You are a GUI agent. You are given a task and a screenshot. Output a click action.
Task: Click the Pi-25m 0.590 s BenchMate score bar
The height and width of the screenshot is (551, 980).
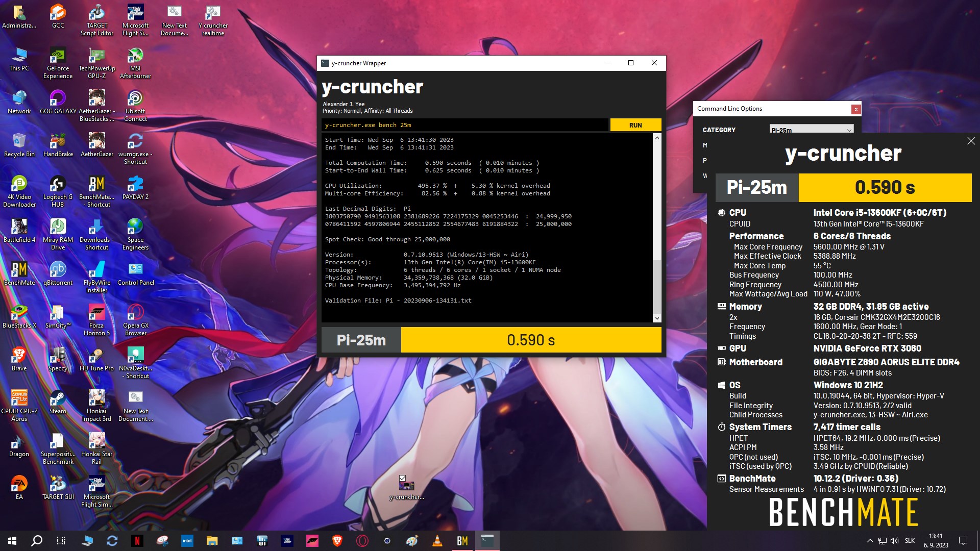[x=844, y=187]
